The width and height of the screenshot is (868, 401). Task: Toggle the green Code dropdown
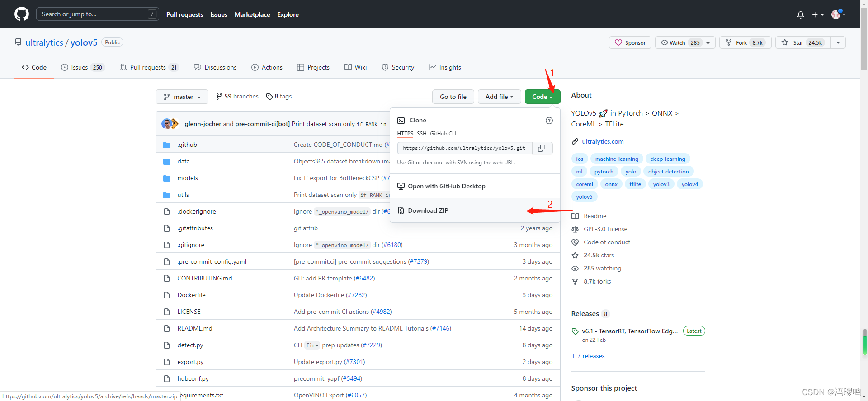(542, 97)
